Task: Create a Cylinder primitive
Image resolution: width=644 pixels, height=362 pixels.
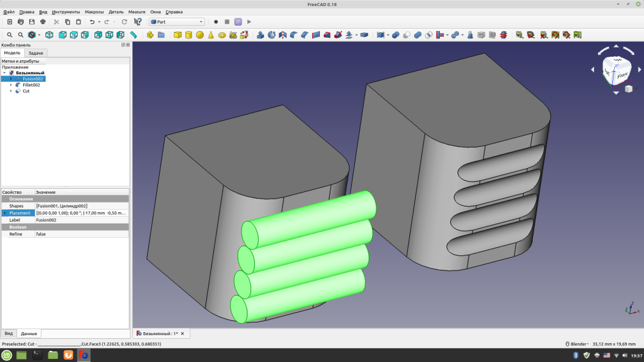Action: tap(188, 35)
